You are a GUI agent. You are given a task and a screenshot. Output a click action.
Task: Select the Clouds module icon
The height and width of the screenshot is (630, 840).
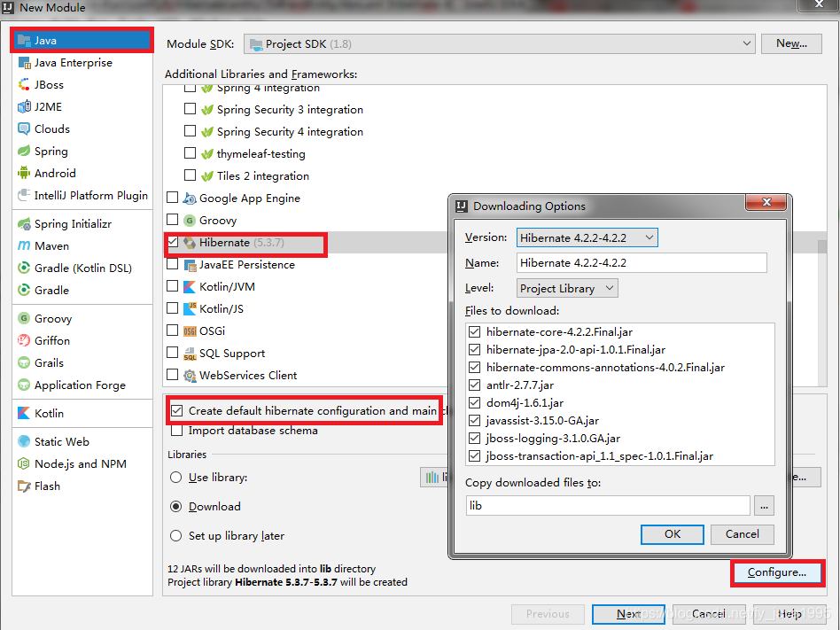(24, 129)
